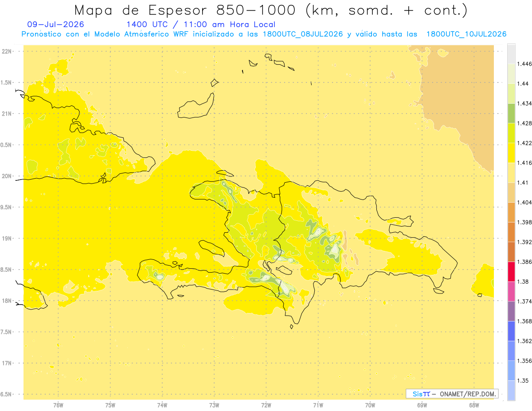Click latitude axis label '22N'

[x=7, y=51]
